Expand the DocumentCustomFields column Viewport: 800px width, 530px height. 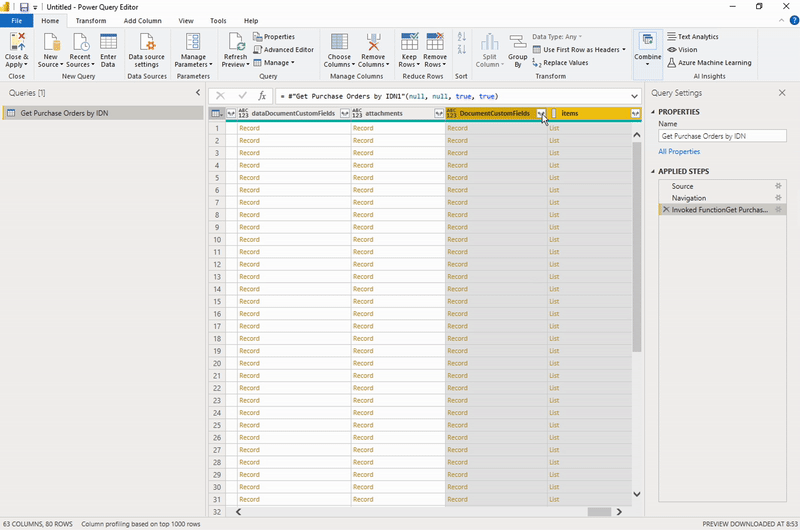(x=541, y=113)
